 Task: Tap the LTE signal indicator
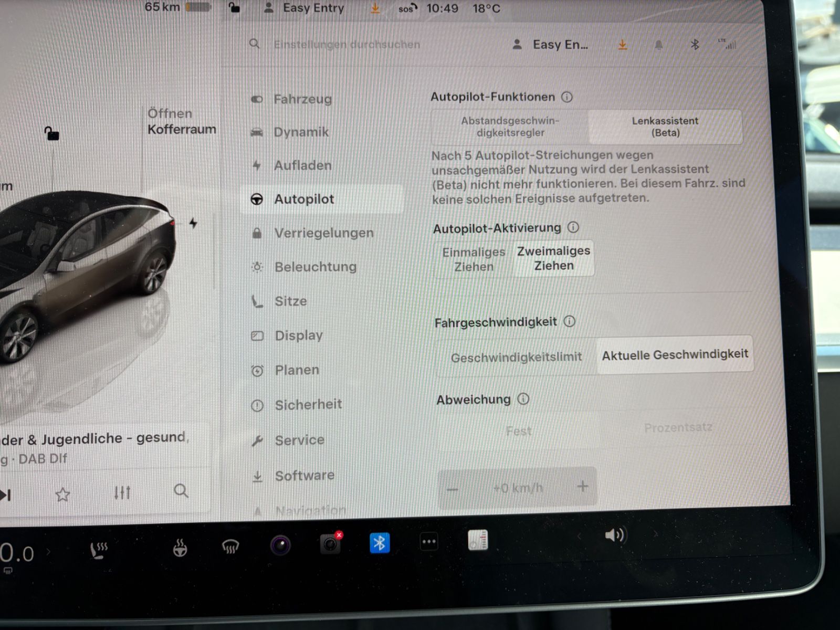tap(728, 44)
